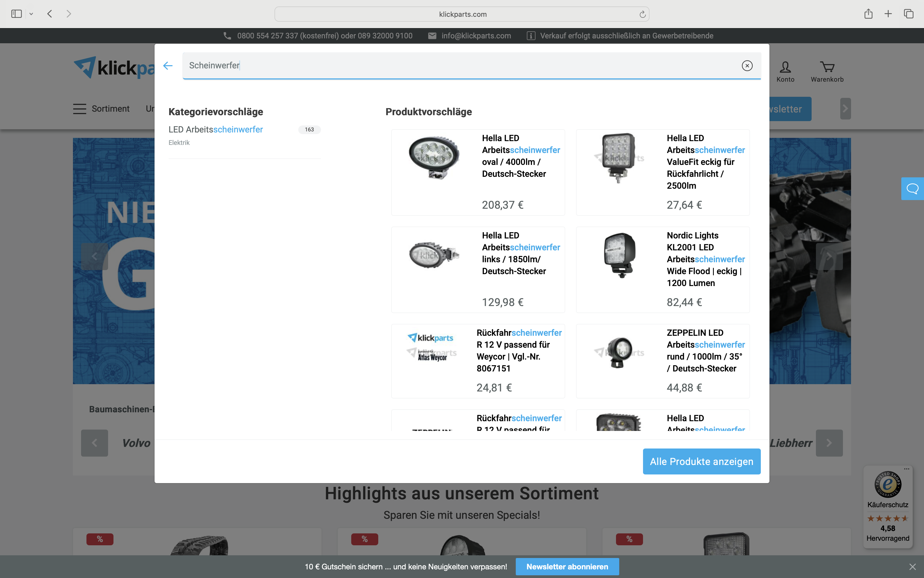Open Nordic Lights KL2001 Wide Flood title
Image resolution: width=924 pixels, height=578 pixels.
click(x=706, y=259)
